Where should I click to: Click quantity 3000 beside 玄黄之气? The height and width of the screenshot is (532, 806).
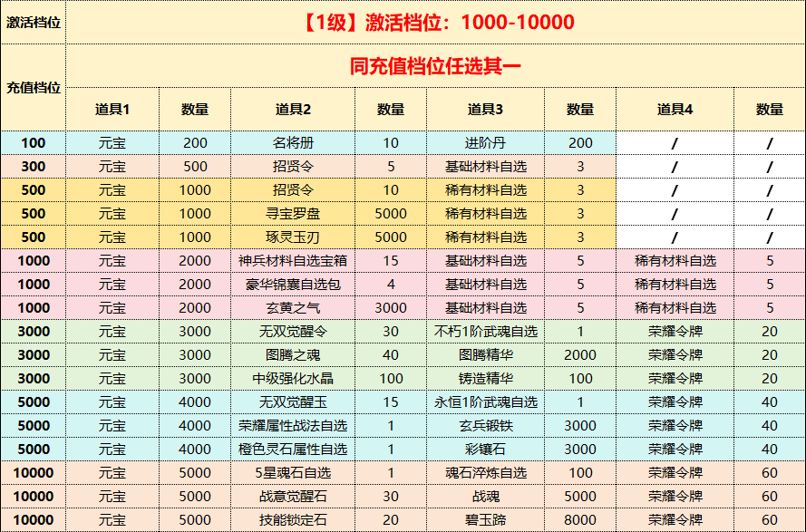(391, 308)
